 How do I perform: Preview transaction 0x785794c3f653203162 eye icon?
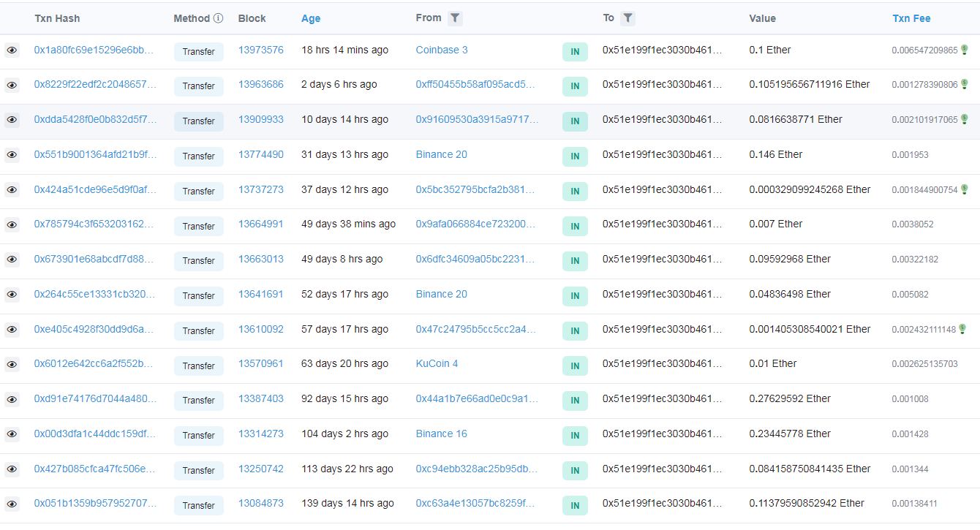point(12,224)
